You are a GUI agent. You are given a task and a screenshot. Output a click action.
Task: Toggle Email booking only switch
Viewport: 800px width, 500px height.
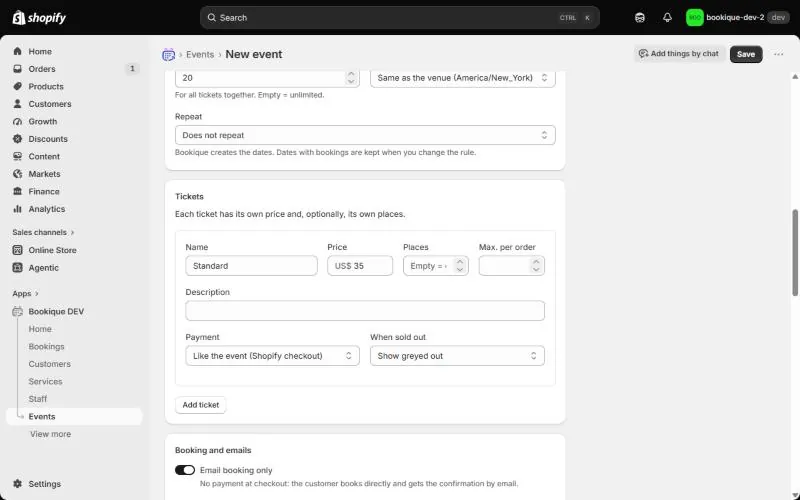(x=185, y=470)
